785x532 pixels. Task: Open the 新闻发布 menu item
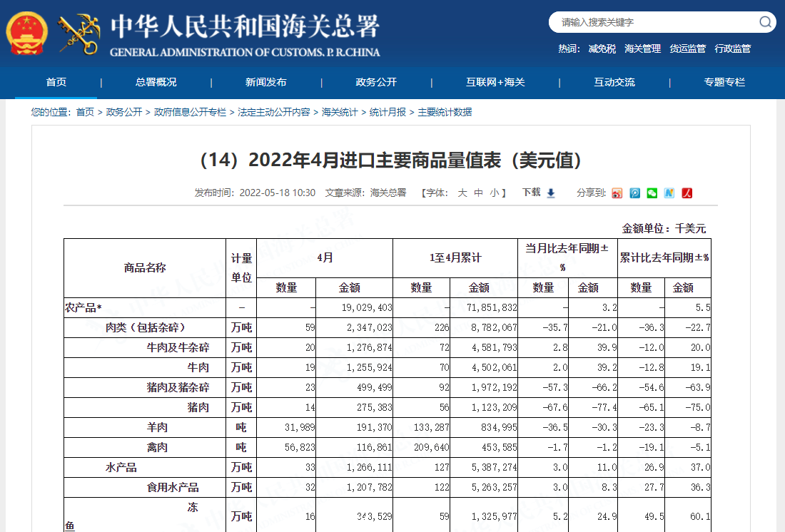266,82
